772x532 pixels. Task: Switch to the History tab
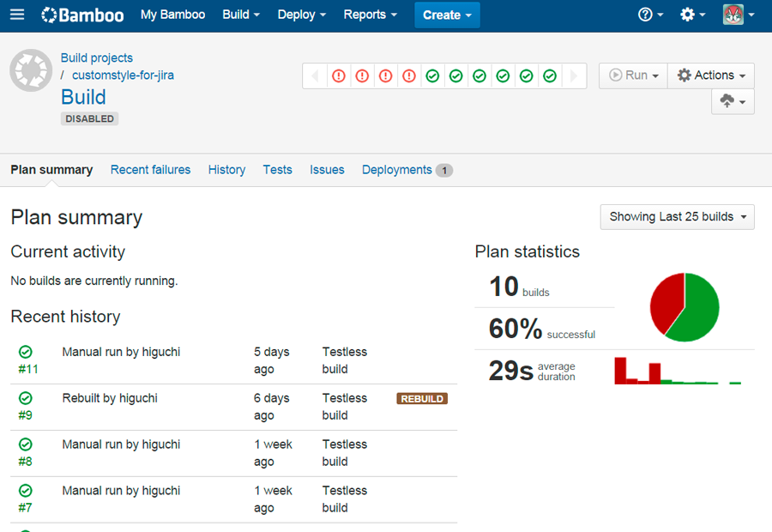pos(226,170)
